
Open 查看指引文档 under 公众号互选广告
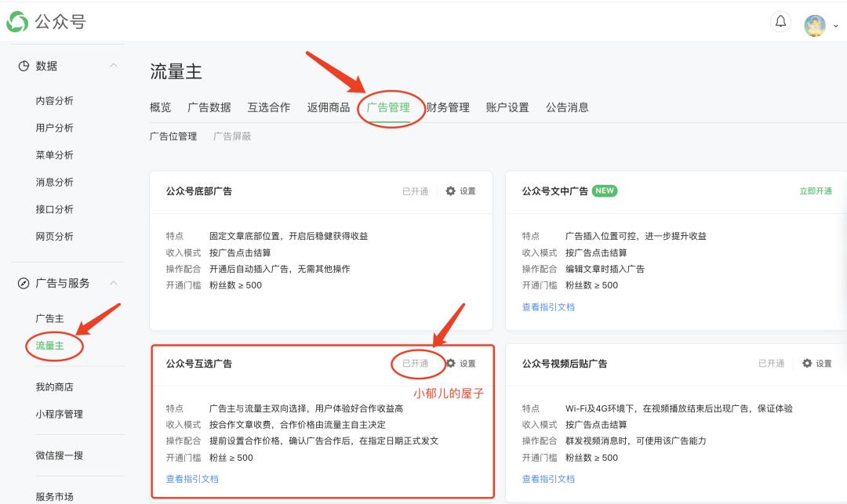click(191, 478)
